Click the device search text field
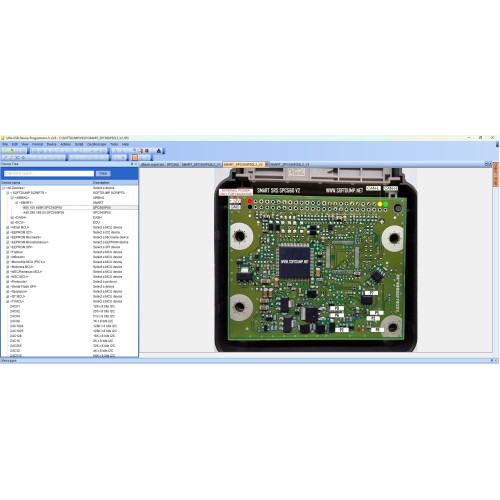 [x=49, y=173]
